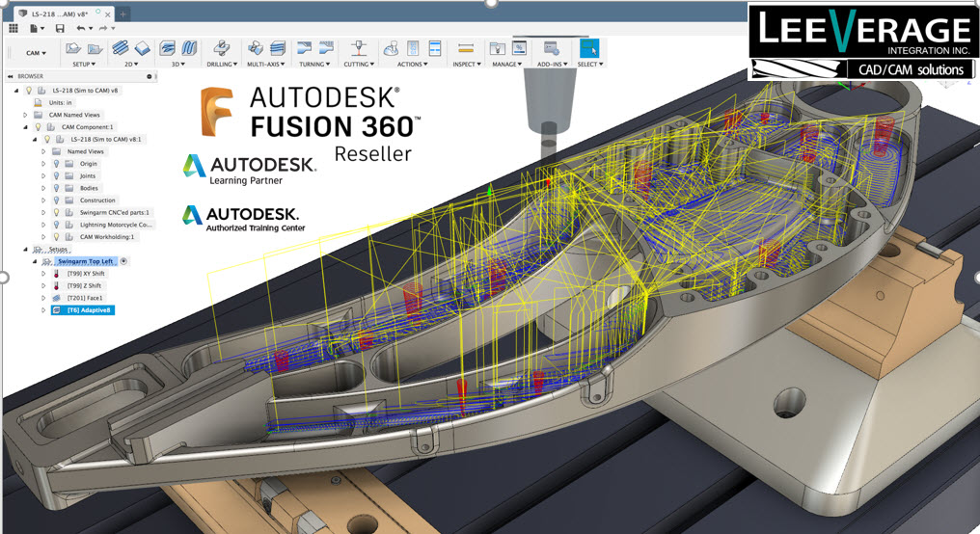980x534 pixels.
Task: Choose the 3D Pocket toolpath icon
Action: pyautogui.click(x=189, y=48)
